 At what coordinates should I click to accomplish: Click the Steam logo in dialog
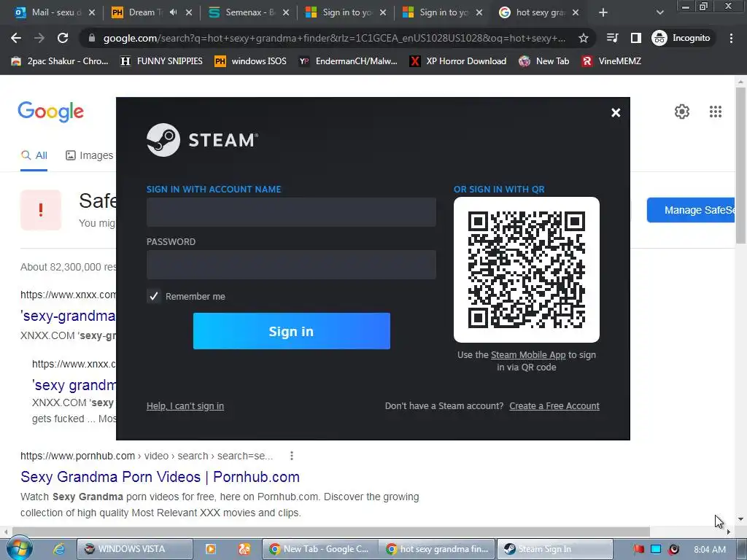(x=203, y=140)
